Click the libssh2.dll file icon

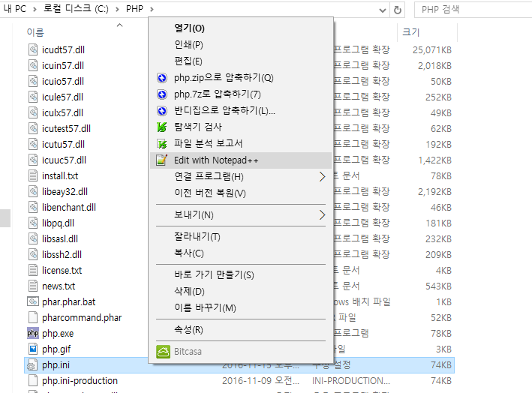[33, 255]
